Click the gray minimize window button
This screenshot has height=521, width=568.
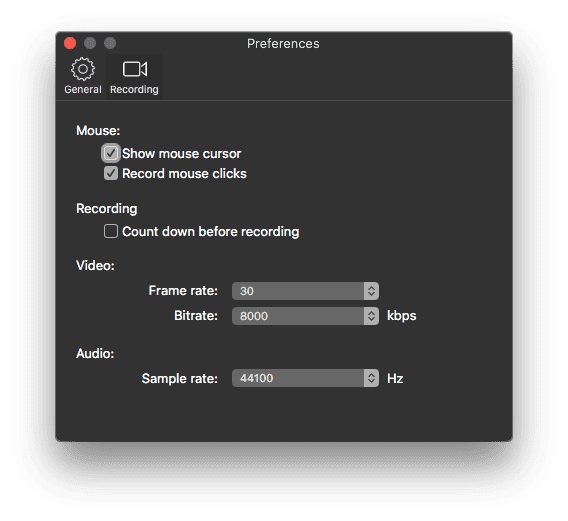coord(90,43)
